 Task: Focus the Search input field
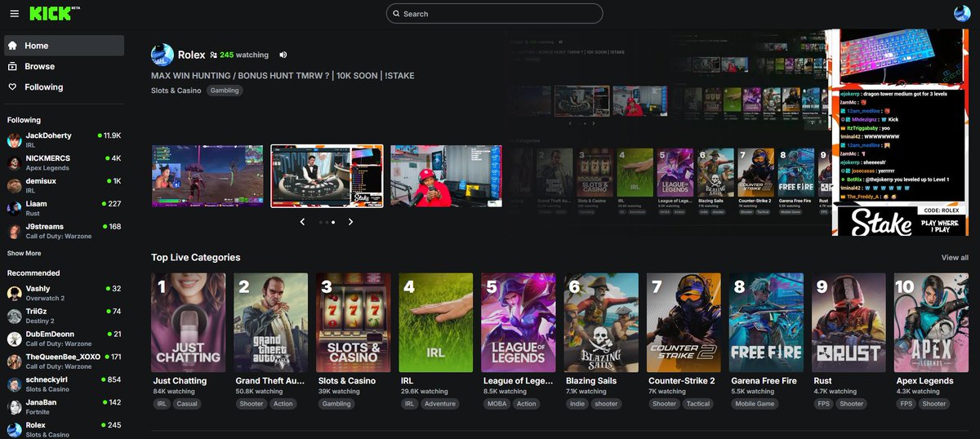[x=494, y=14]
